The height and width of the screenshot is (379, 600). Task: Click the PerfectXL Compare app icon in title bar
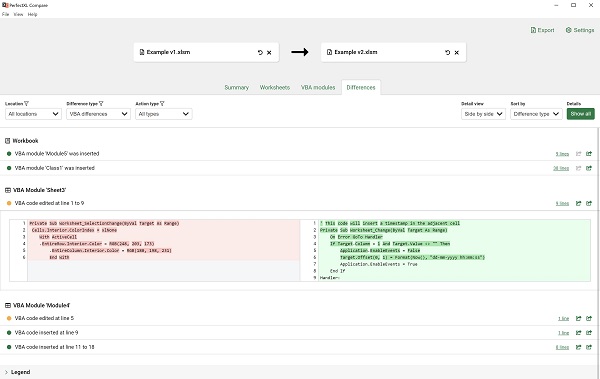(x=5, y=5)
